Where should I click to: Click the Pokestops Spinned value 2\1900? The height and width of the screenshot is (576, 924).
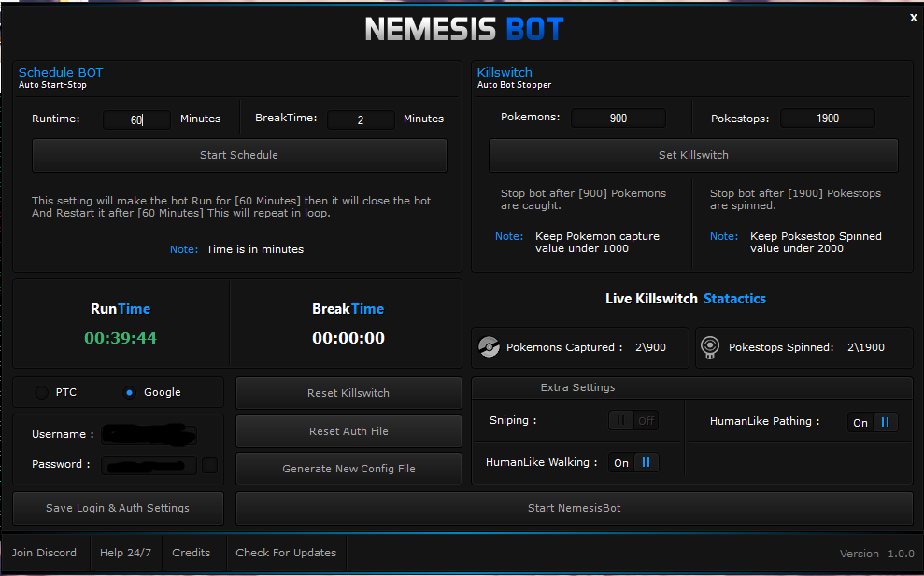pos(866,347)
